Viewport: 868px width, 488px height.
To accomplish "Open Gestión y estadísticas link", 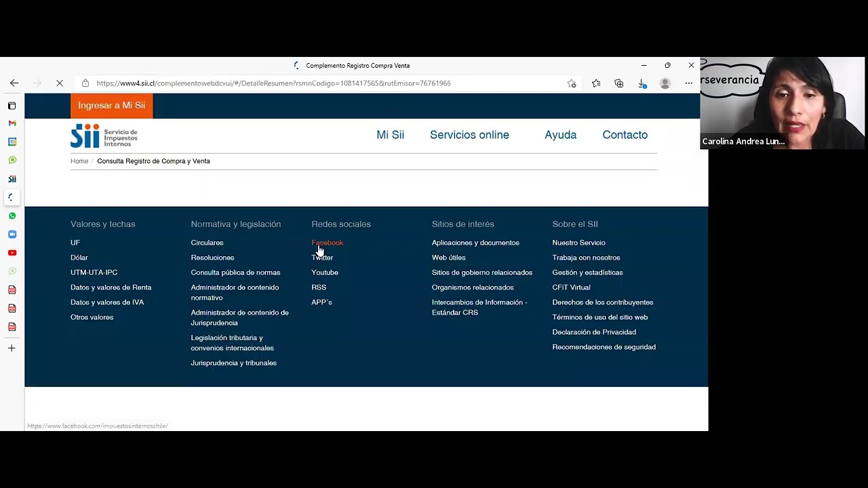I will [587, 272].
